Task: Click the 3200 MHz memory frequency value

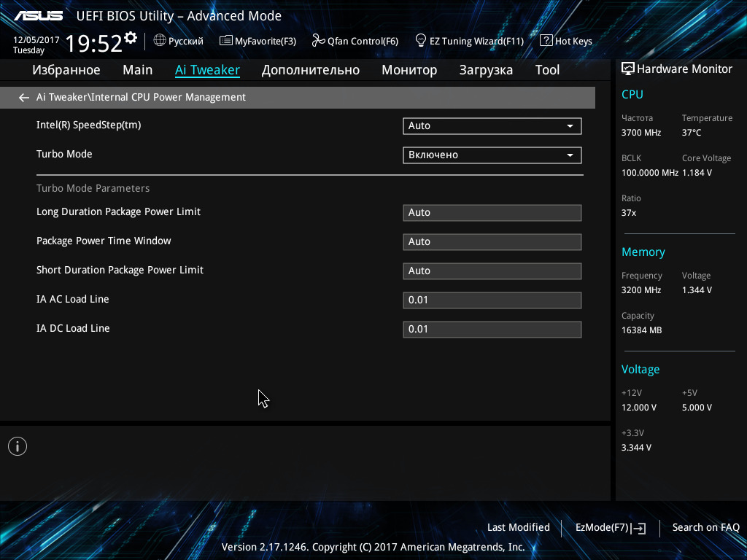Action: pyautogui.click(x=641, y=290)
